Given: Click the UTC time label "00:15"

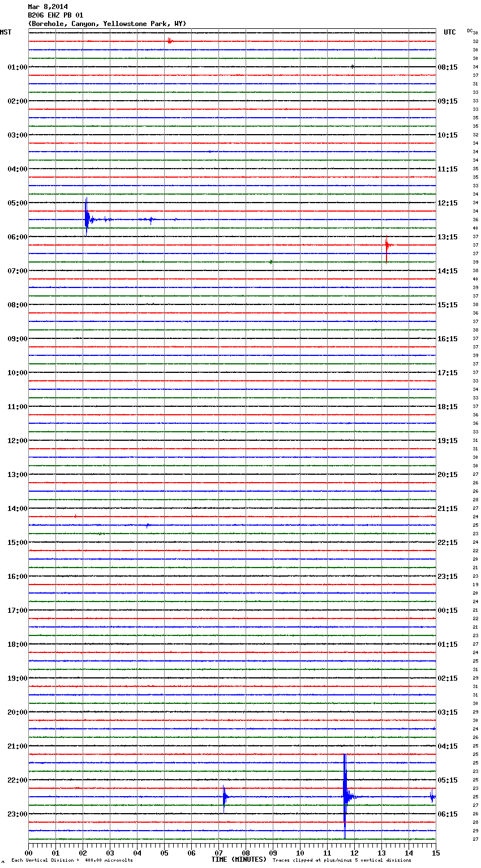Looking at the screenshot, I should tap(448, 611).
